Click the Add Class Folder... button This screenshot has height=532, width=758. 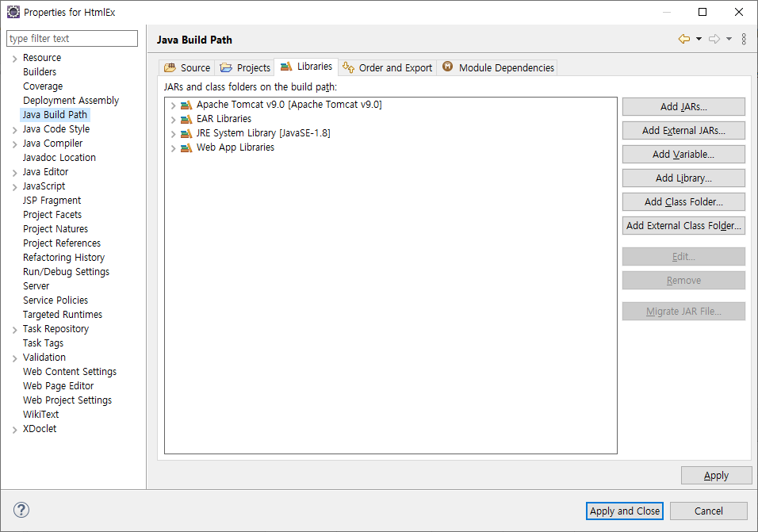[683, 202]
